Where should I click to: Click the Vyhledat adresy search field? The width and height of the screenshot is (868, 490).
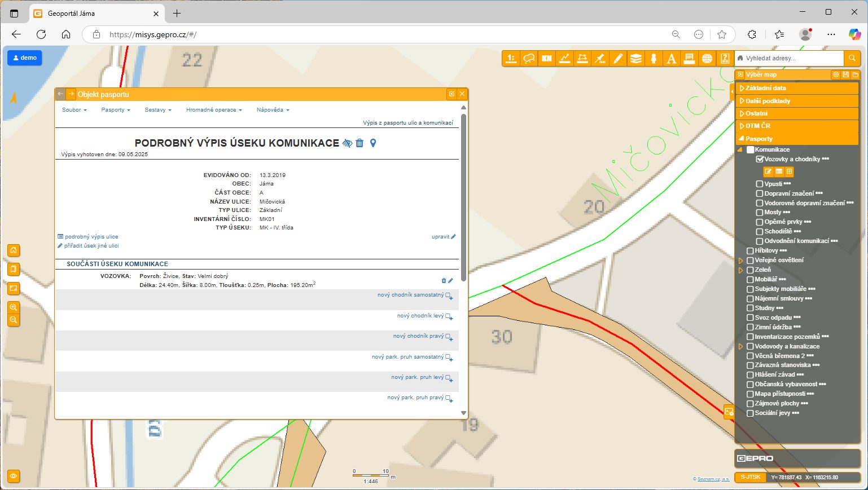[789, 58]
